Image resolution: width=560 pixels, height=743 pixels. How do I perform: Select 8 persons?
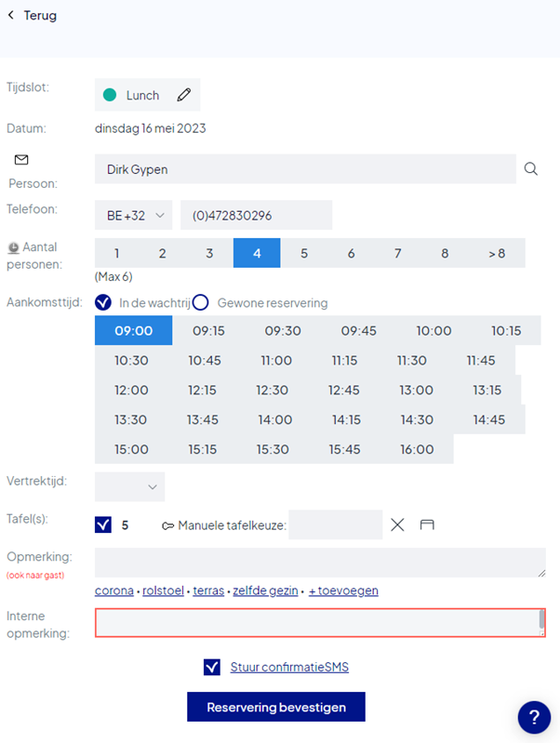tap(445, 253)
